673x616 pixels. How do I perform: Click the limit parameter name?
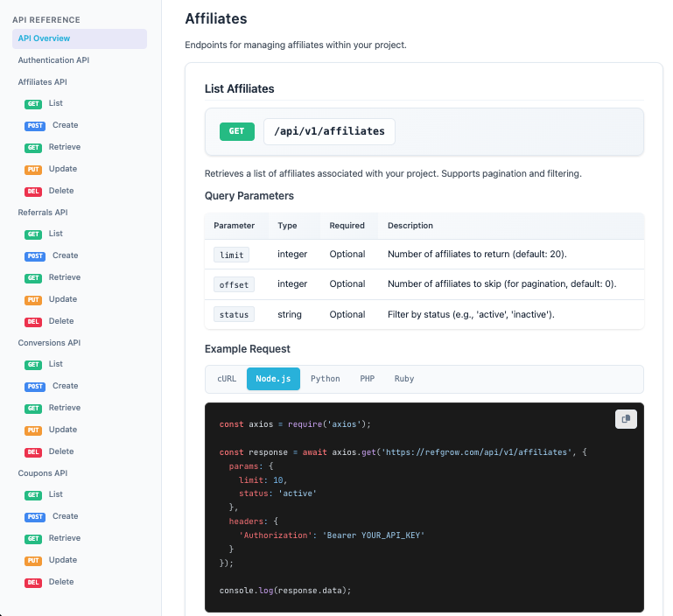tap(231, 255)
